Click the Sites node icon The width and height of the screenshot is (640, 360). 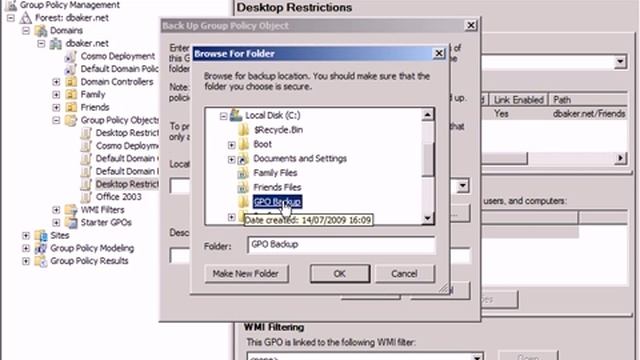[x=41, y=236]
